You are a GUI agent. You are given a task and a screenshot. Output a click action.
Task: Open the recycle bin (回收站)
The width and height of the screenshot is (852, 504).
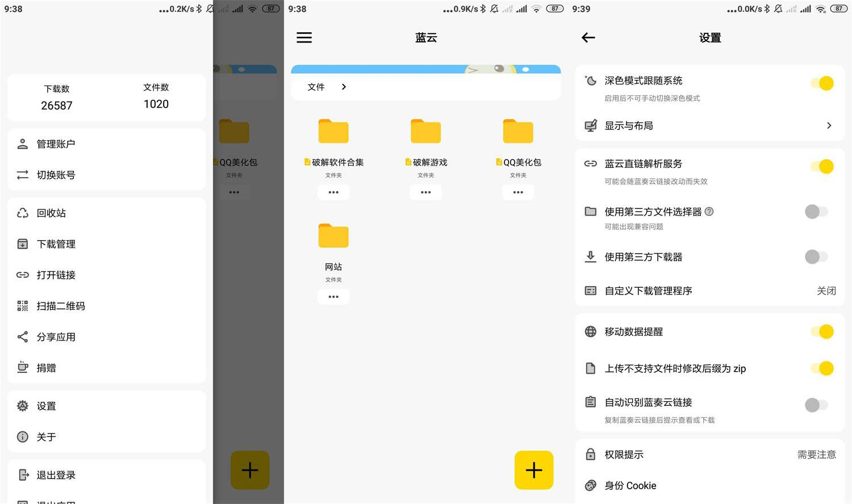pos(51,213)
